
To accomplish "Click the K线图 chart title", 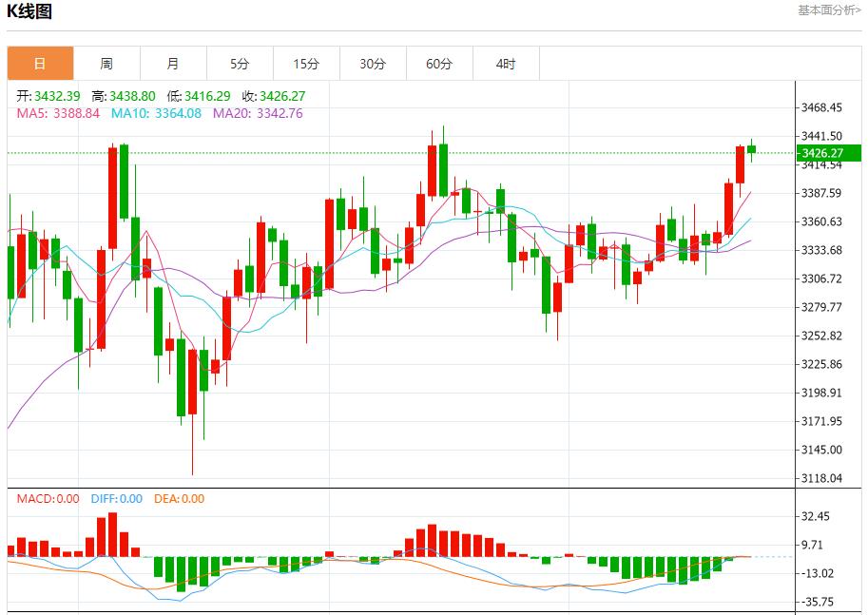I will [x=29, y=10].
